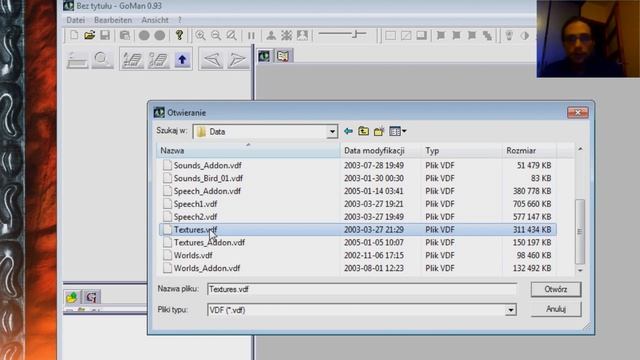Click the Pause toolbar icon
The image size is (640, 360).
251,36
